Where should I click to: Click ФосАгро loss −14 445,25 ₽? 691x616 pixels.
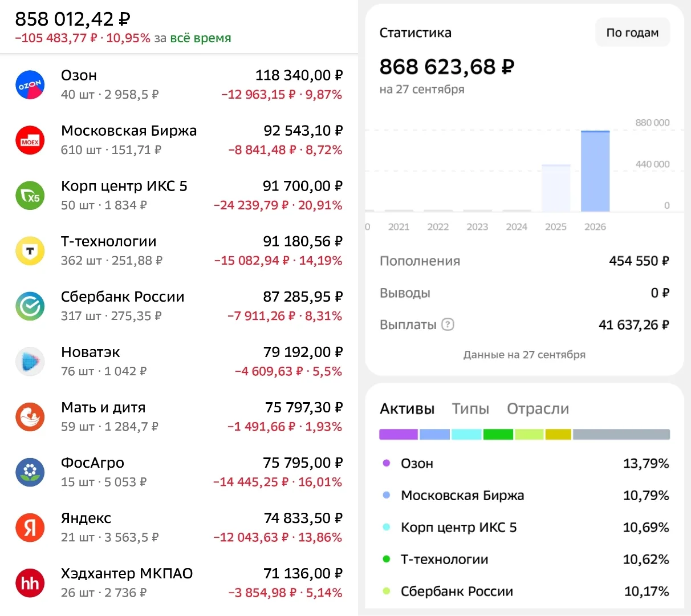(251, 482)
